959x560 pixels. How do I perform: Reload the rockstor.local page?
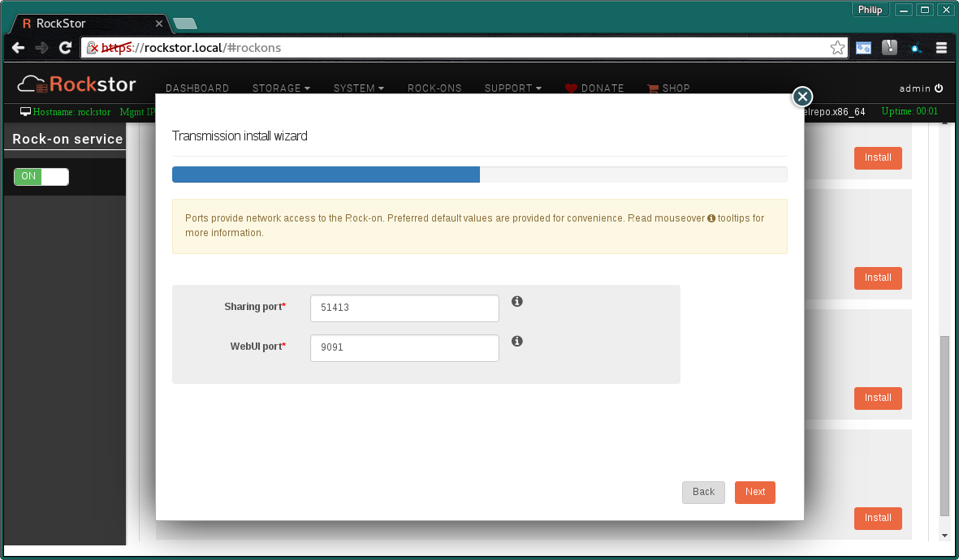tap(65, 48)
